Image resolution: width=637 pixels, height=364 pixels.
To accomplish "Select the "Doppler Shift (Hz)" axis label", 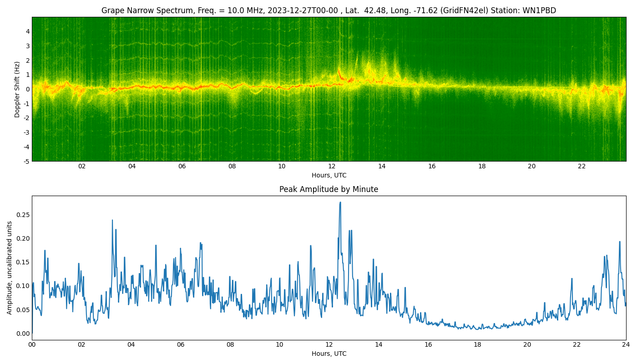I will coord(17,89).
